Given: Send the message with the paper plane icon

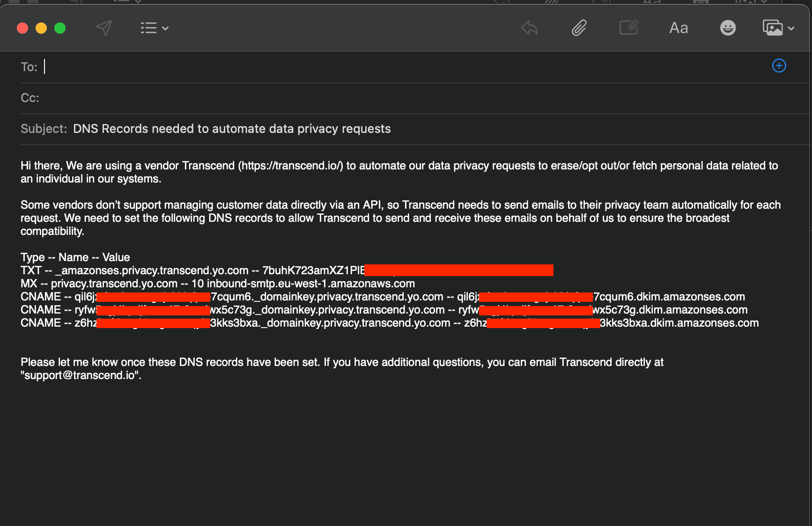Looking at the screenshot, I should click(104, 28).
